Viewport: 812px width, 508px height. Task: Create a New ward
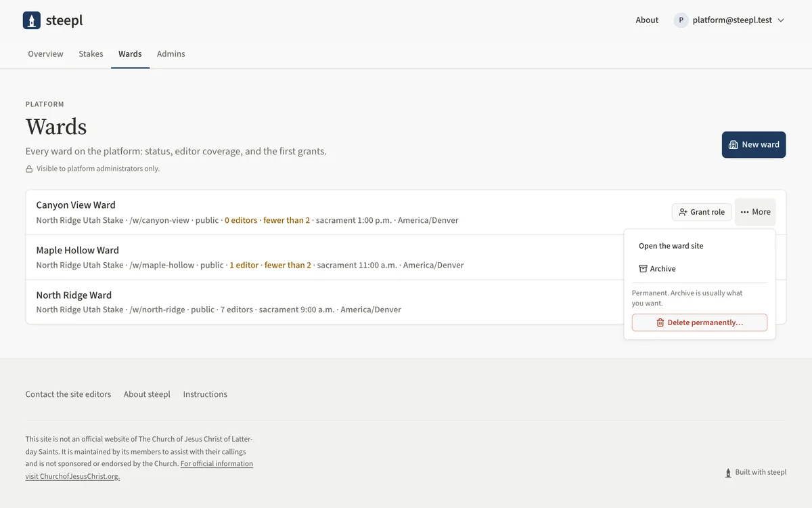coord(754,145)
